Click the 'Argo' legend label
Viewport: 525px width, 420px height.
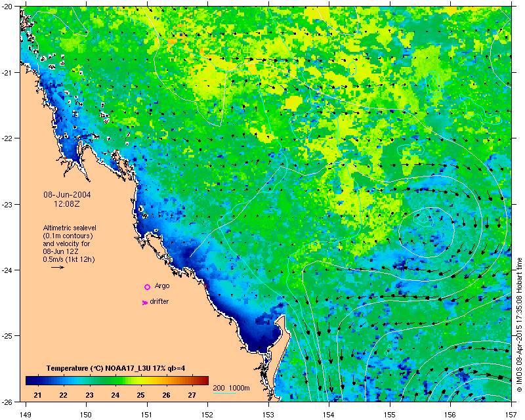(162, 286)
